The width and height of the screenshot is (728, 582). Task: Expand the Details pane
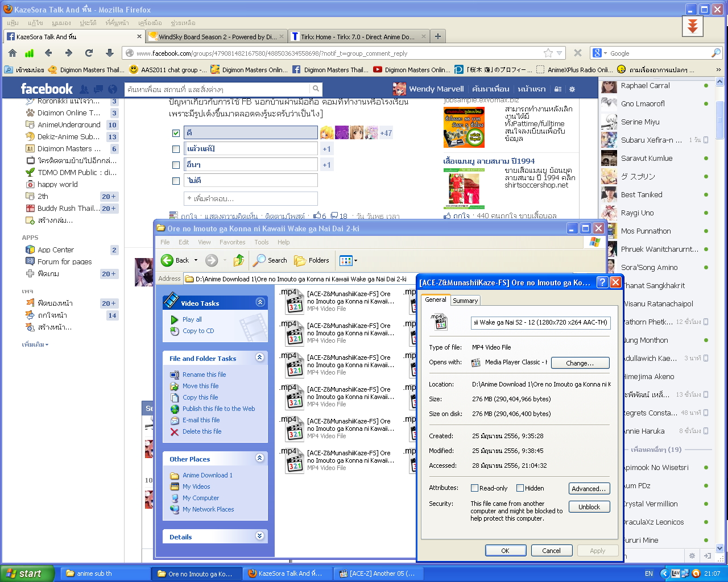pyautogui.click(x=260, y=536)
